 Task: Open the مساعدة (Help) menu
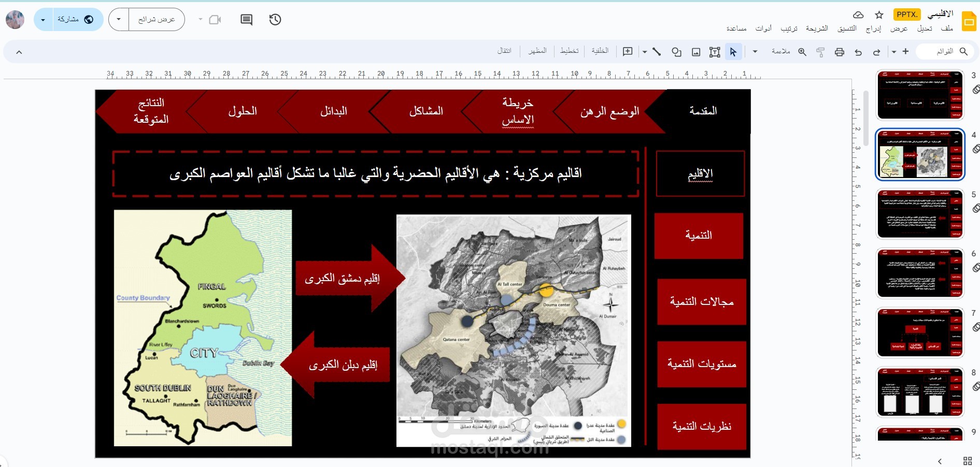point(736,28)
